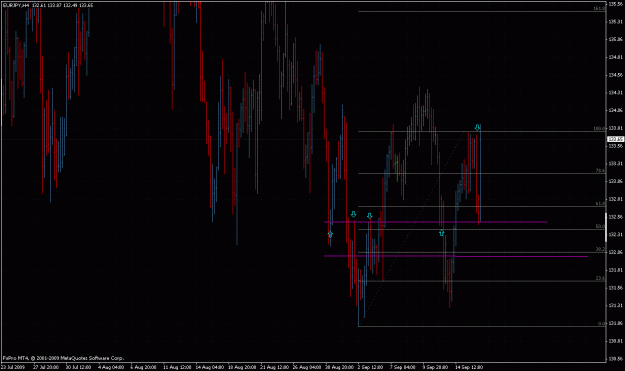Click the 21 Aug 12:00 time label
Viewport: 625px width, 371px height.
(x=275, y=367)
